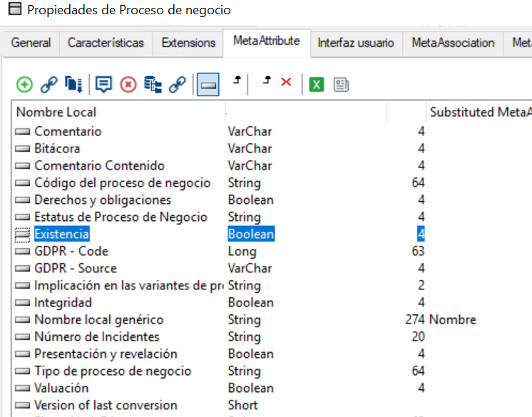Click window icon beside Propiedades title
This screenshot has width=532, height=417.
[x=15, y=9]
